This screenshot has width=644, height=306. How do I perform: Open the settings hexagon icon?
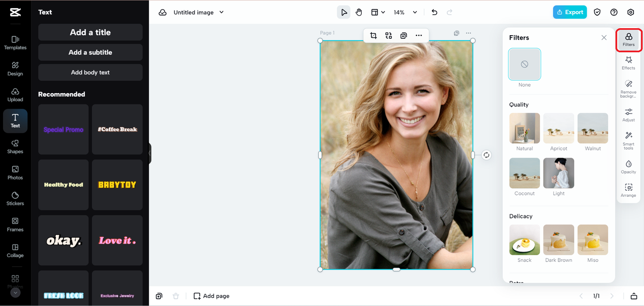point(630,12)
